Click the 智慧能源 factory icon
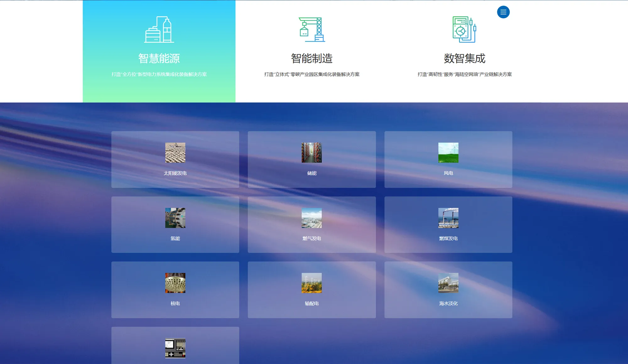This screenshot has height=364, width=628. pos(159,29)
